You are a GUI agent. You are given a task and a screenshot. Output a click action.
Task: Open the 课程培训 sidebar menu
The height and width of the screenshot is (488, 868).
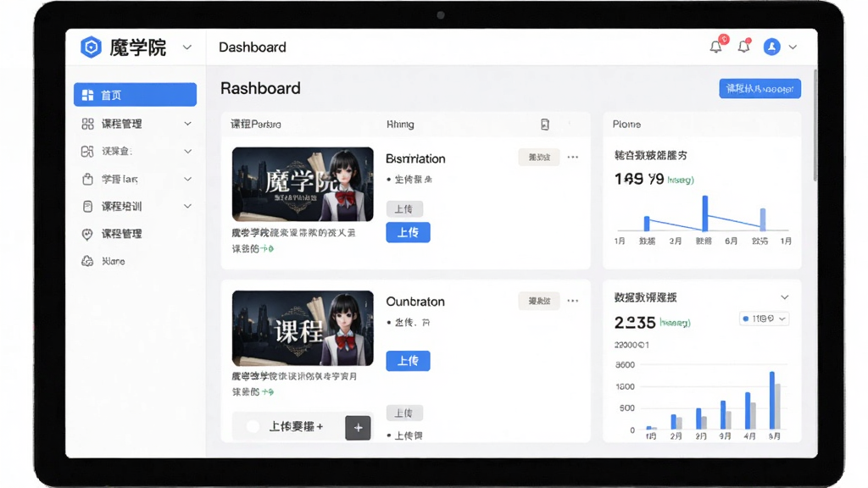(x=135, y=207)
